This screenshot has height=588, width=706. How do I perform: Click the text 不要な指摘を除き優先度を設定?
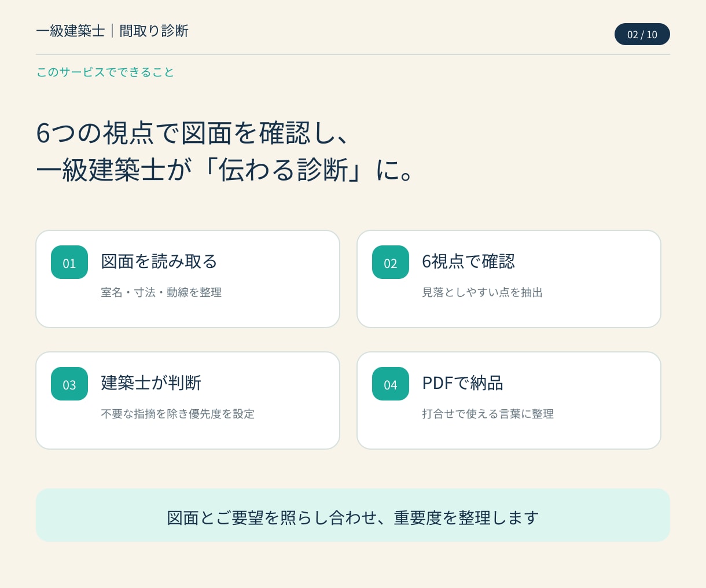[178, 414]
